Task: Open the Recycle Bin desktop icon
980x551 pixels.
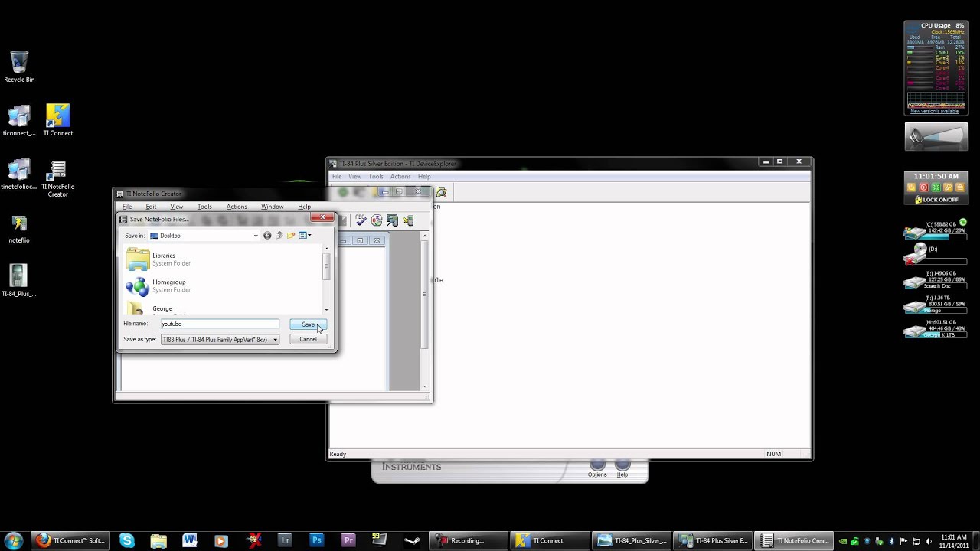Action: [x=19, y=67]
